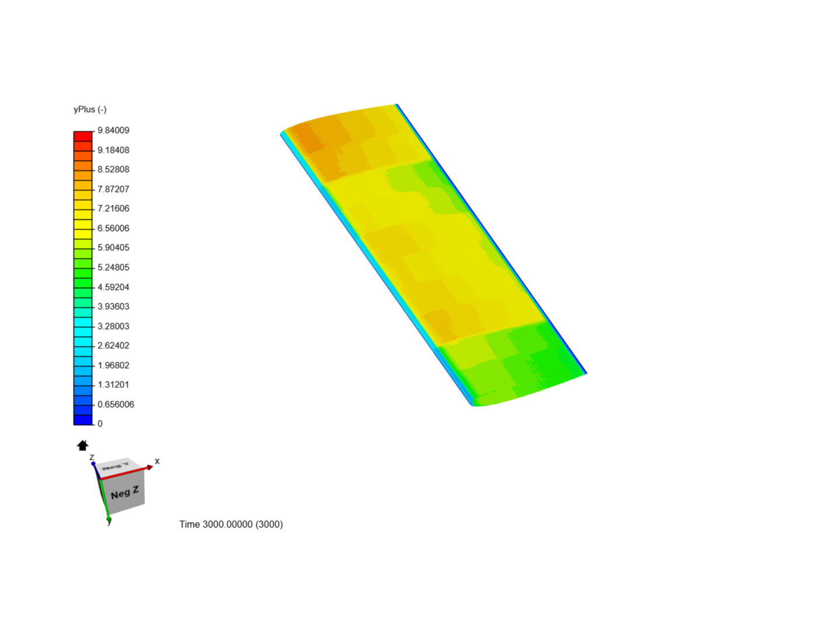Click the Time 3000.00000 (3000) label
This screenshot has height=630, width=840.
pyautogui.click(x=231, y=524)
